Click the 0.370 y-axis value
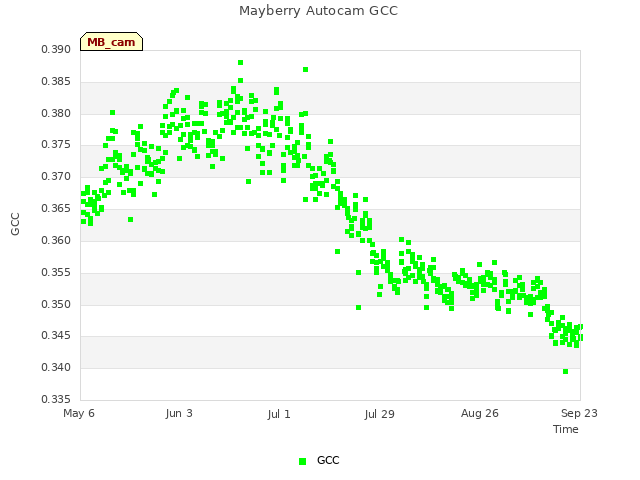640x480 pixels. [56, 177]
